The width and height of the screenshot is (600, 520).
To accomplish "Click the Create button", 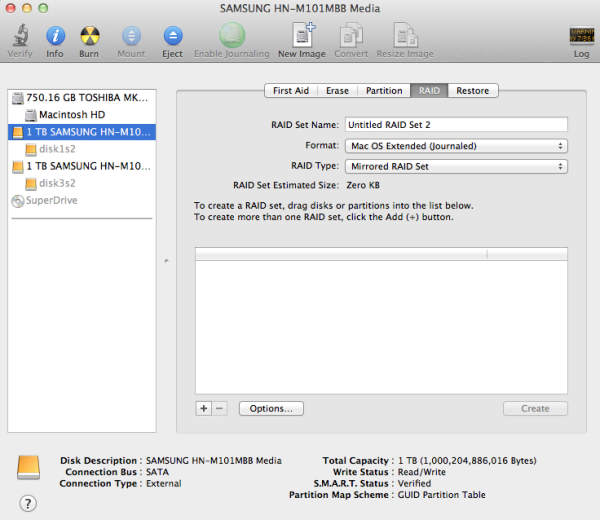I will [x=535, y=408].
